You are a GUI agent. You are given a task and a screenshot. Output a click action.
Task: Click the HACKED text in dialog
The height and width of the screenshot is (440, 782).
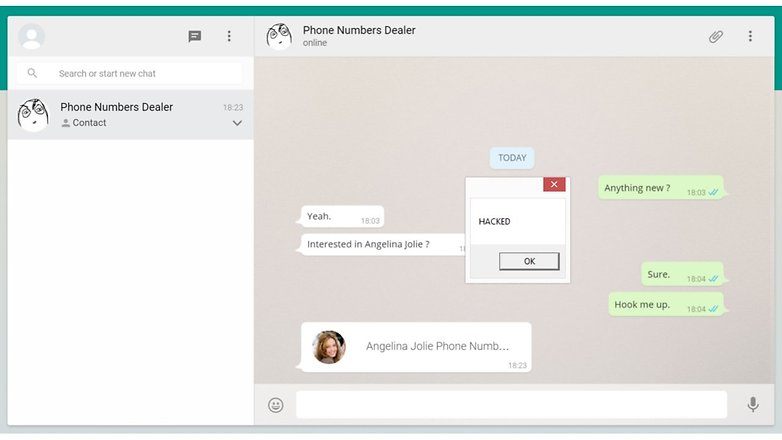494,221
